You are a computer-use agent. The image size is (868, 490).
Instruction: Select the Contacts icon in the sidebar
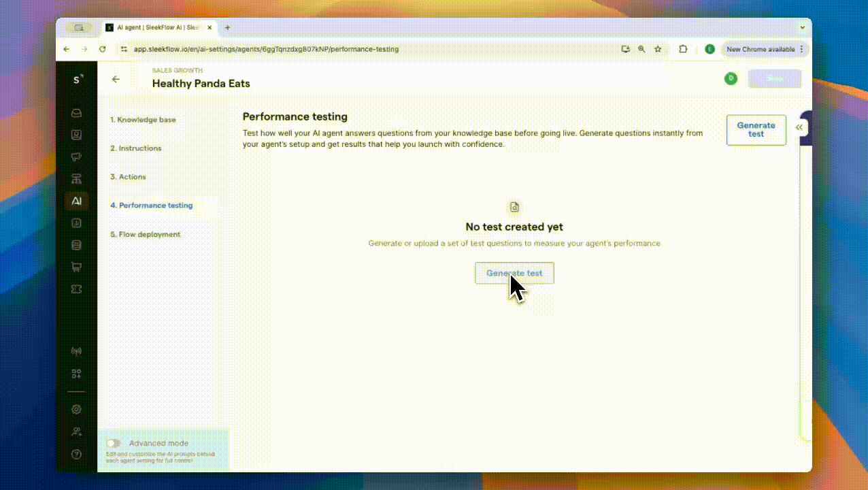(76, 135)
